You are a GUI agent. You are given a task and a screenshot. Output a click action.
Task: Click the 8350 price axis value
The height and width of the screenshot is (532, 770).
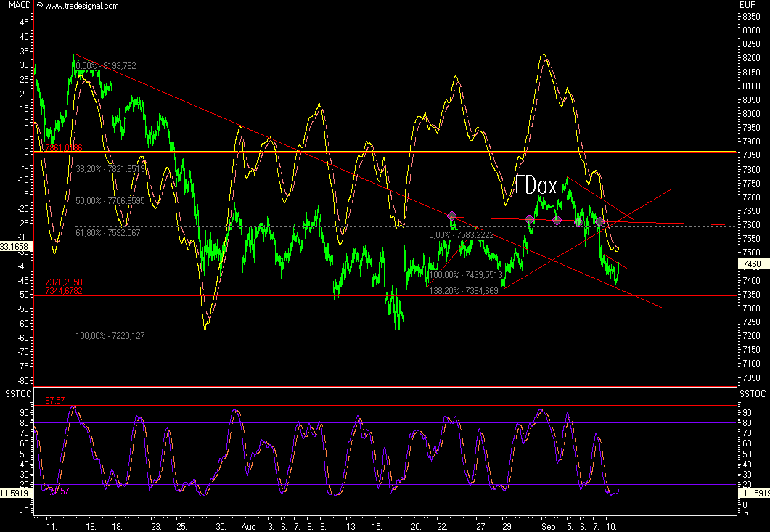[751, 17]
